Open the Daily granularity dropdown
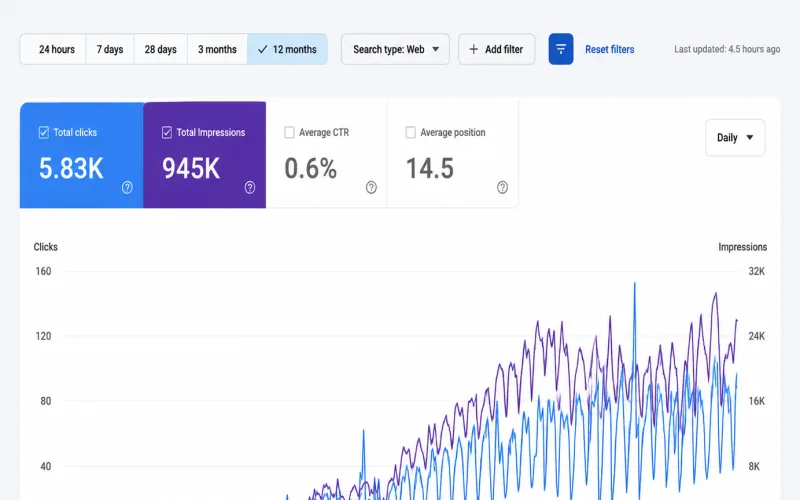The width and height of the screenshot is (800, 500). tap(735, 137)
